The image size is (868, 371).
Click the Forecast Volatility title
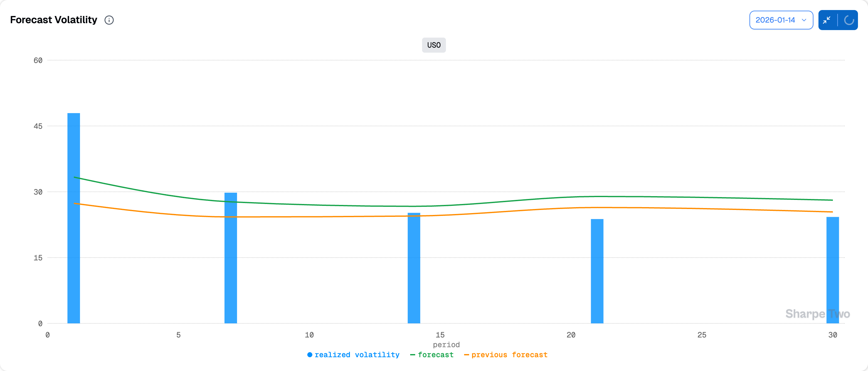pos(54,20)
